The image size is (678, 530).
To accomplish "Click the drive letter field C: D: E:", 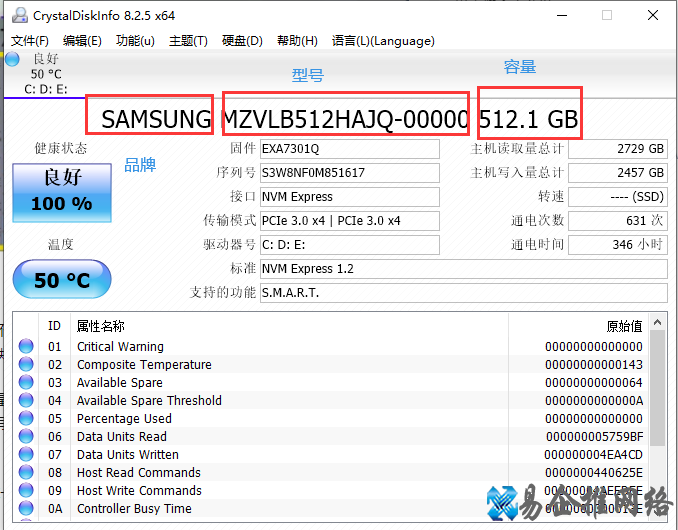I will [350, 245].
